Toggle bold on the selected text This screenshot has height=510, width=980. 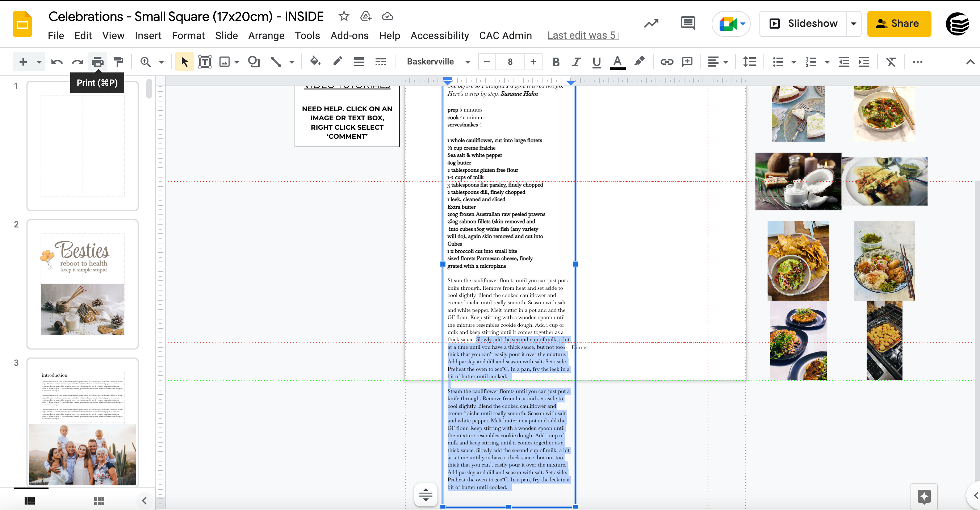click(x=556, y=61)
